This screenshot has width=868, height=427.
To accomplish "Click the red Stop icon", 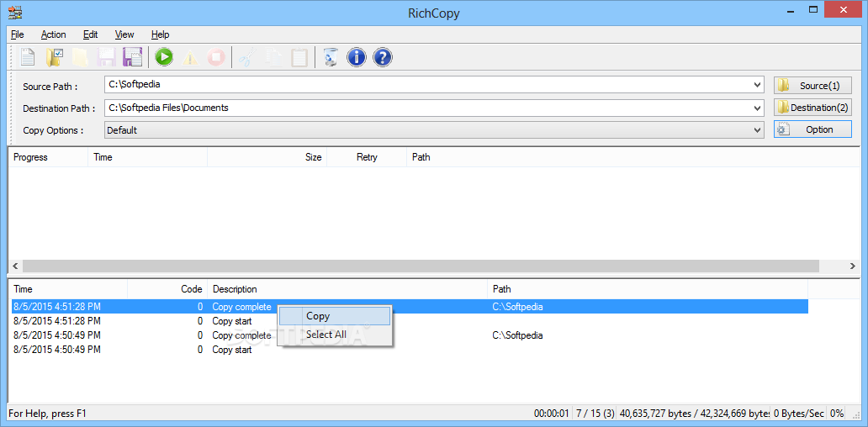I will click(216, 57).
